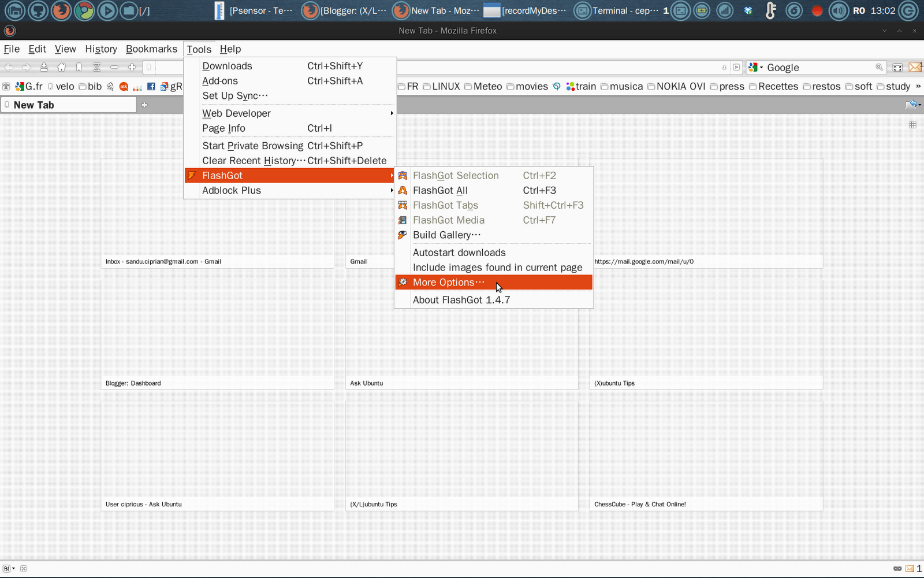Click the 13:02 panel clock
The height and width of the screenshot is (578, 924).
pyautogui.click(x=883, y=10)
